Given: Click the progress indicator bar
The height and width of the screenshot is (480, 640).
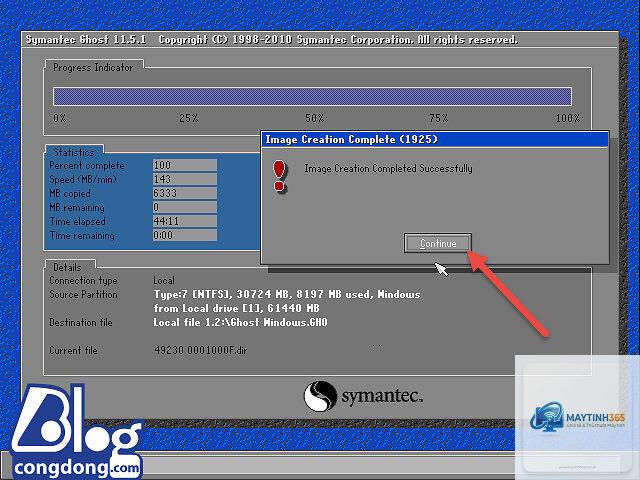Looking at the screenshot, I should 312,96.
